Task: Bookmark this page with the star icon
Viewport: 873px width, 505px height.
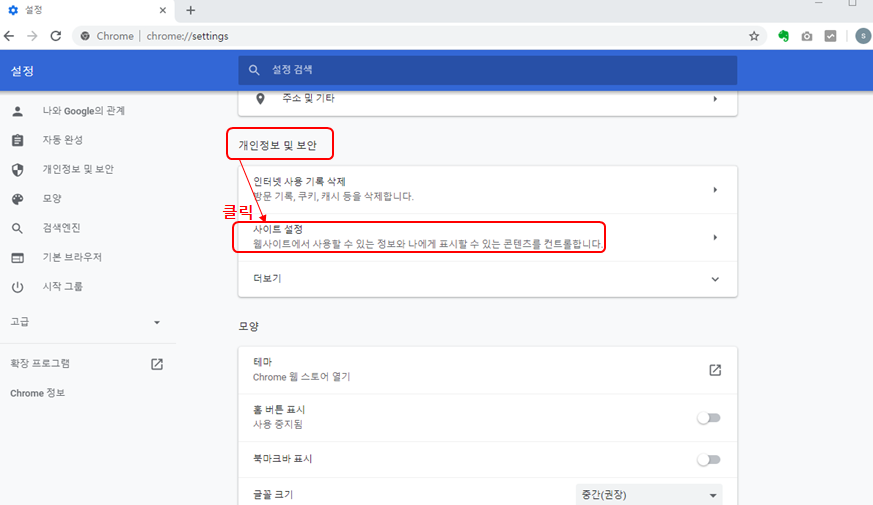Action: click(x=754, y=36)
